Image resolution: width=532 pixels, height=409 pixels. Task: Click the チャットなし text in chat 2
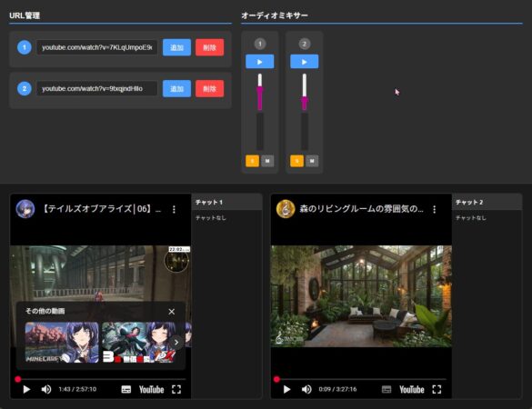pos(471,218)
